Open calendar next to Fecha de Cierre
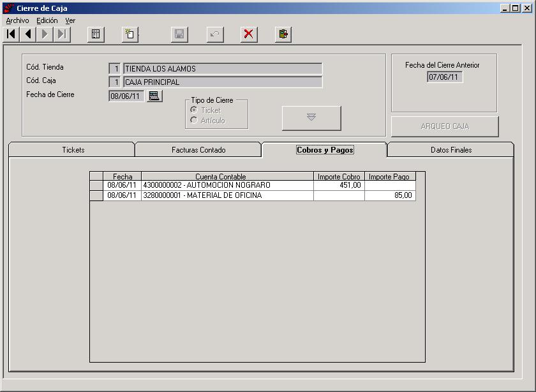This screenshot has width=536, height=392. (x=154, y=96)
